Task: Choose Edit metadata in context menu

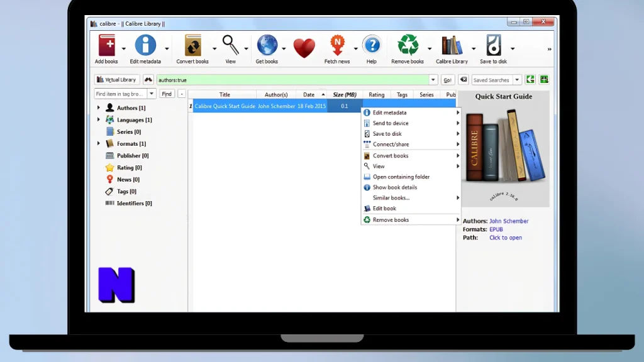Action: (x=410, y=112)
